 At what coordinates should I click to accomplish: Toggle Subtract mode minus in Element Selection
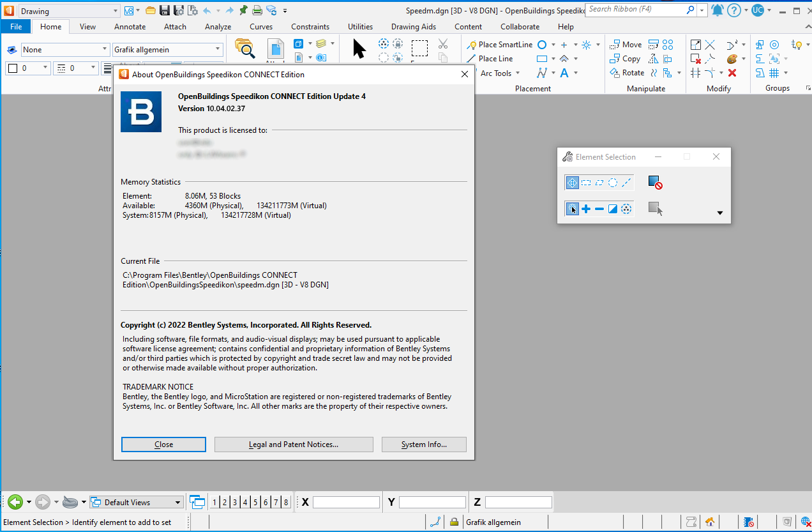click(x=599, y=209)
